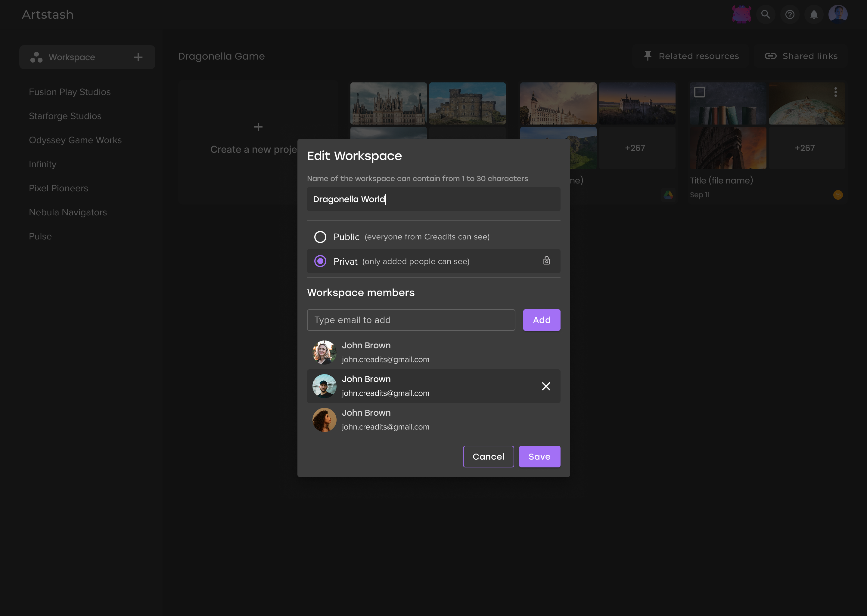The height and width of the screenshot is (616, 867).
Task: Click the Add member button
Action: [541, 320]
